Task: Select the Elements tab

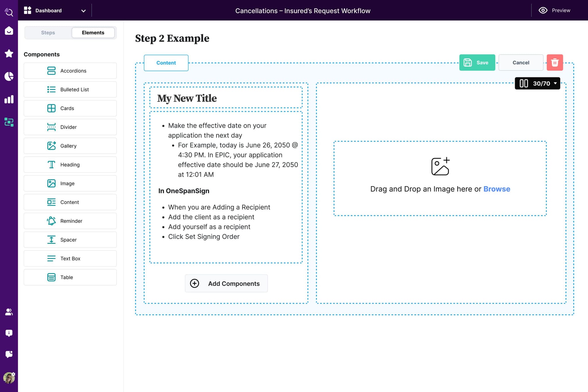Action: pyautogui.click(x=93, y=33)
